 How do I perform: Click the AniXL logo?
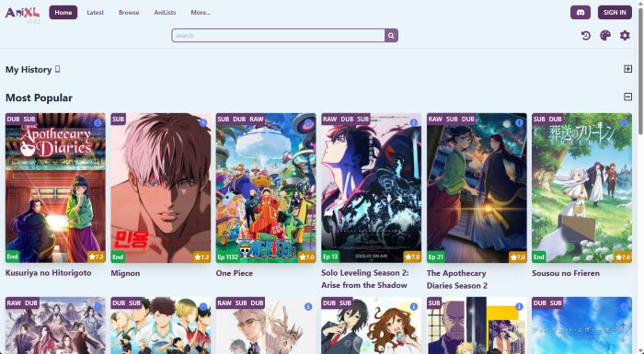pos(23,14)
